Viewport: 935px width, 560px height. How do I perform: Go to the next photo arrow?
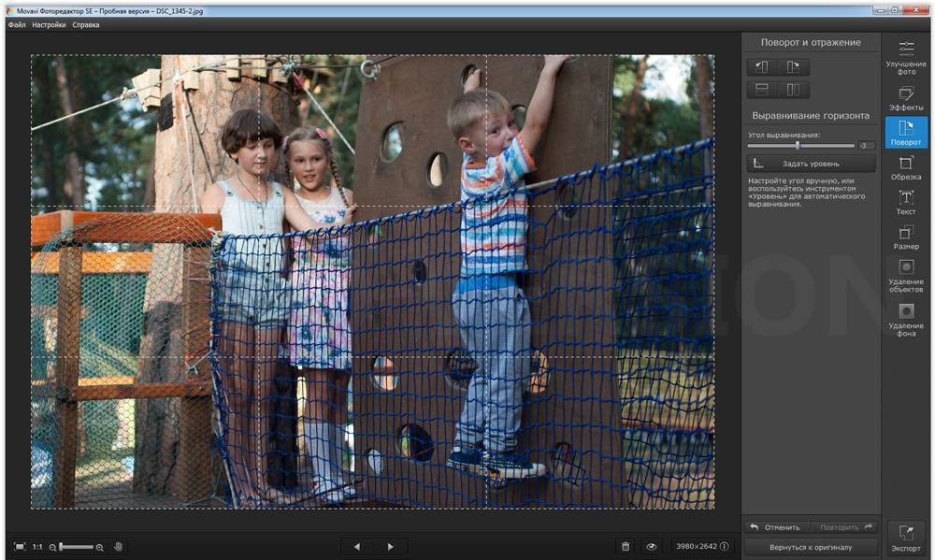tap(390, 547)
